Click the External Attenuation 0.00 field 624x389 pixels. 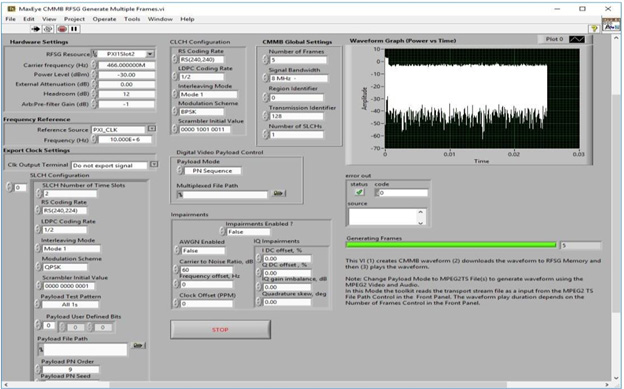coord(127,84)
